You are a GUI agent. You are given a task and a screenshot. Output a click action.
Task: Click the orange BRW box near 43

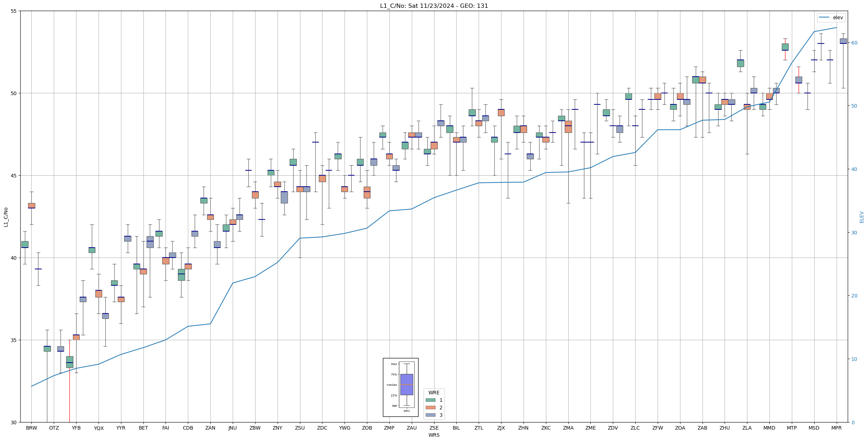click(31, 206)
